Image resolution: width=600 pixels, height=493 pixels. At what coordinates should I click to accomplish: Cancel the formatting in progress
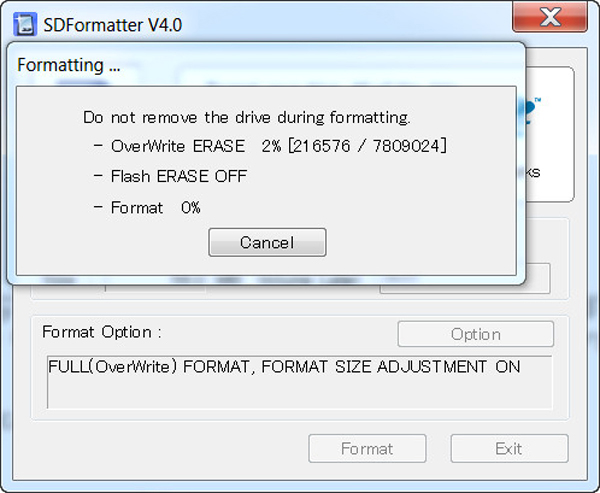pyautogui.click(x=267, y=242)
